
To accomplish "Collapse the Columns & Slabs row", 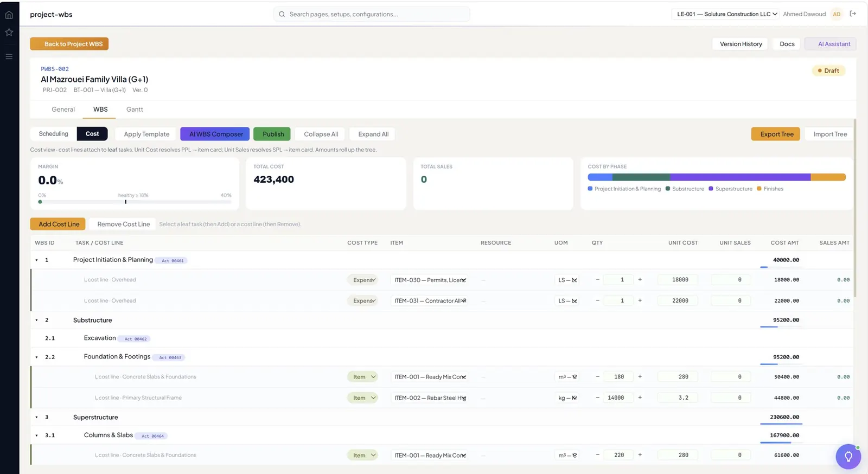I will [37, 435].
